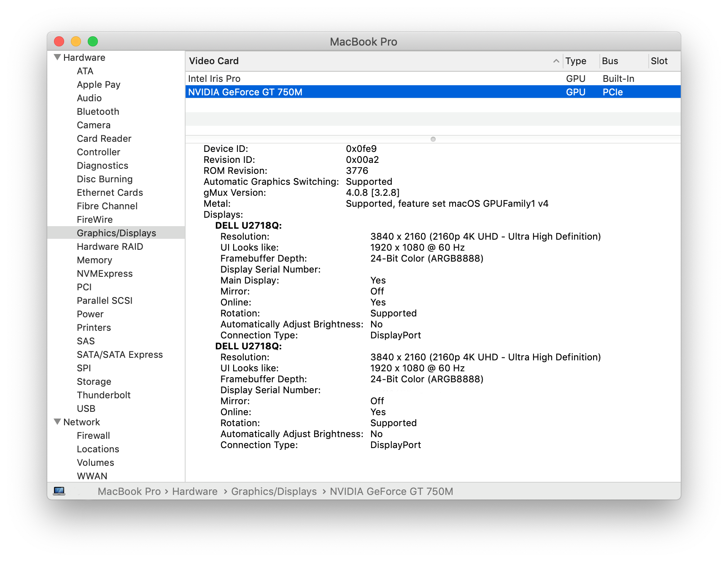Collapse the Hardware section triangle
728x562 pixels.
tap(58, 57)
